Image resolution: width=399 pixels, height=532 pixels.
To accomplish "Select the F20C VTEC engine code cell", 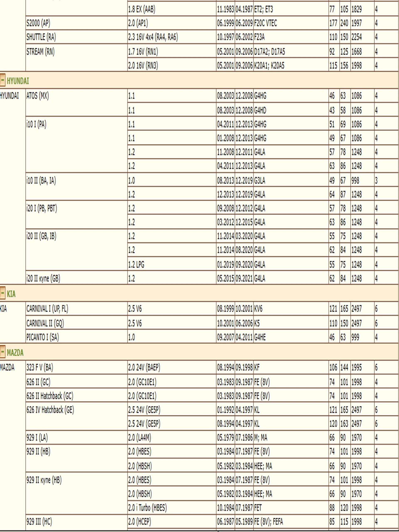I will 266,23.
